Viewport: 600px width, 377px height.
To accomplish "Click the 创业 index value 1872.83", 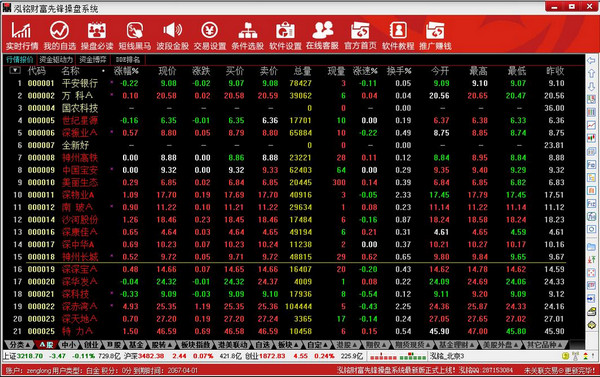I will pos(272,356).
